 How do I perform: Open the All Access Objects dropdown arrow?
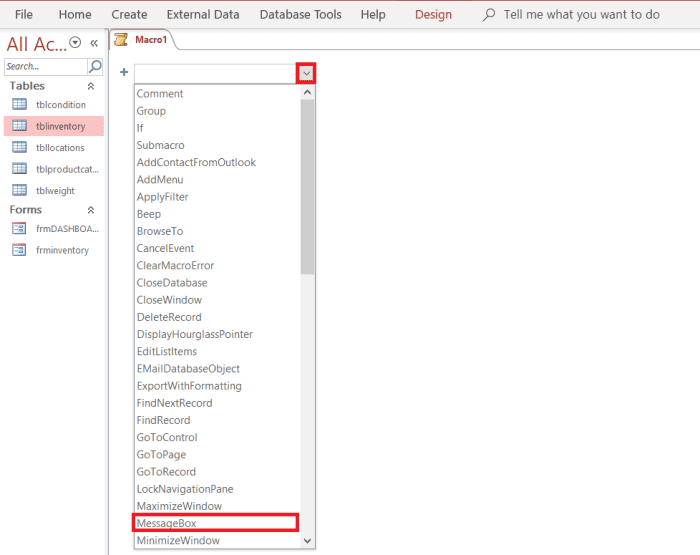coord(75,44)
